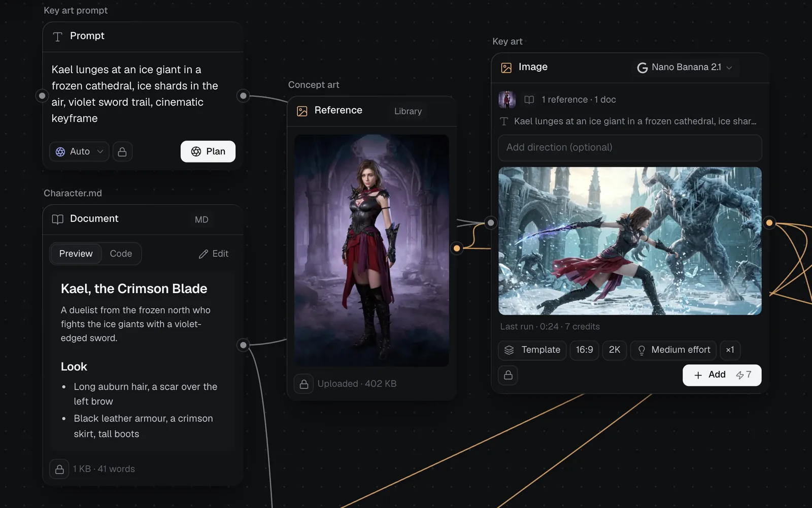Click the 'Uploaded · 402 KB' status text
This screenshot has width=812, height=508.
357,384
